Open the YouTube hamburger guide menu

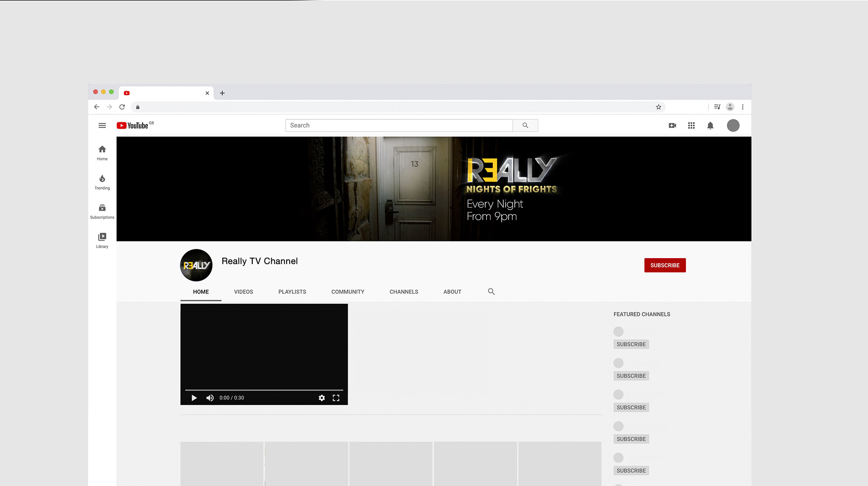point(102,126)
